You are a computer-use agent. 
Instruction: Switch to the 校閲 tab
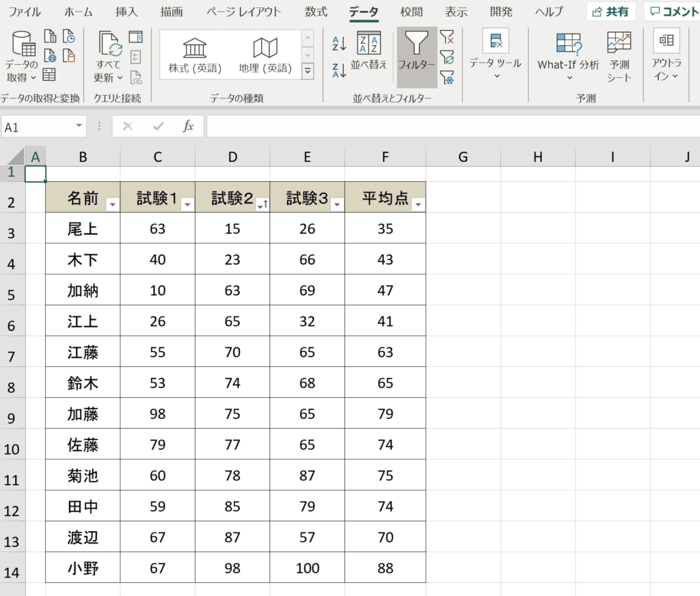point(411,12)
